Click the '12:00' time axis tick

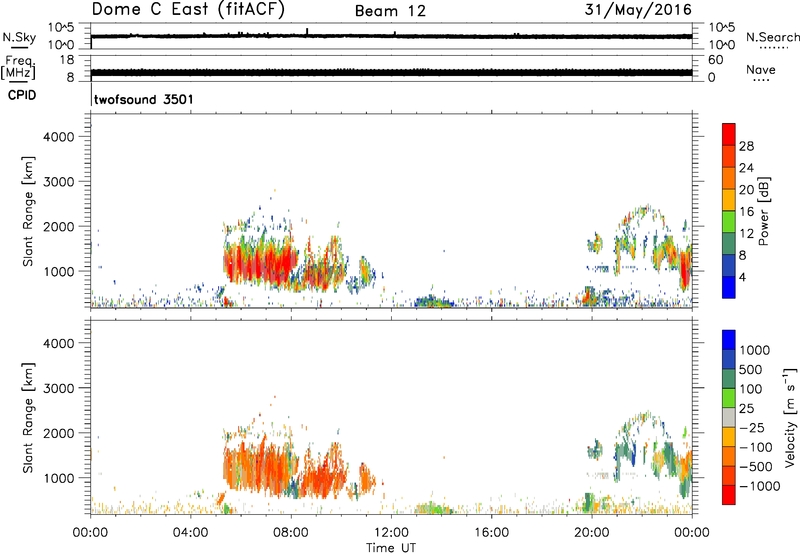(391, 533)
